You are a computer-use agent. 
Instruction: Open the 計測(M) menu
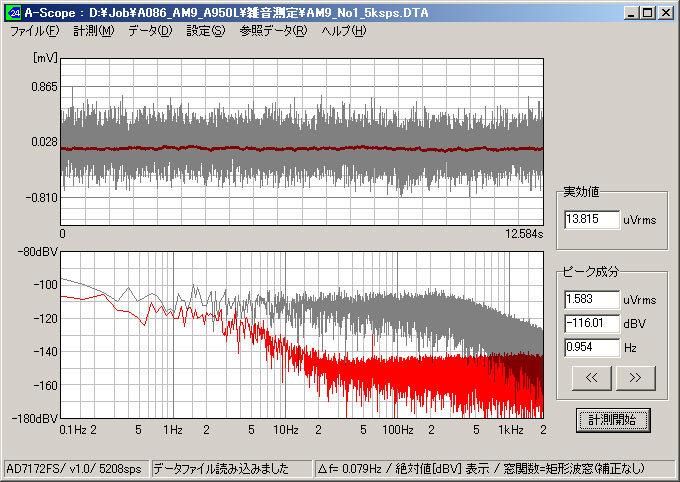tap(93, 31)
